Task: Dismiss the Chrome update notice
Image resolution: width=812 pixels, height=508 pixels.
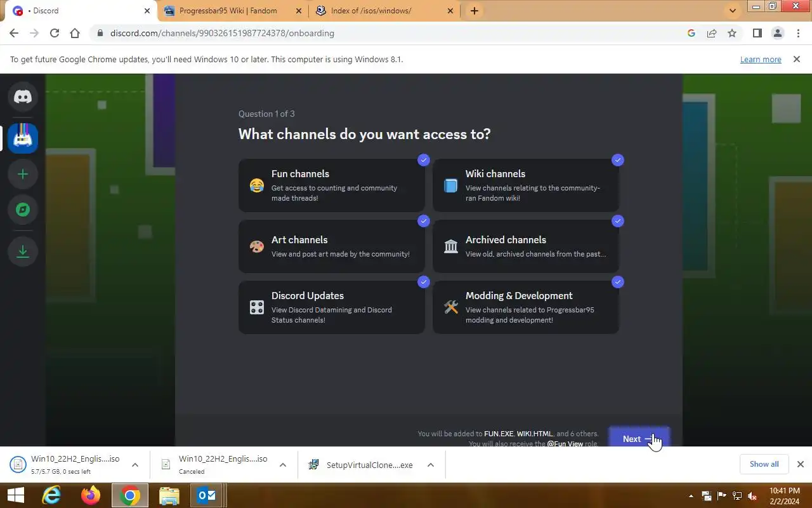Action: pyautogui.click(x=797, y=59)
